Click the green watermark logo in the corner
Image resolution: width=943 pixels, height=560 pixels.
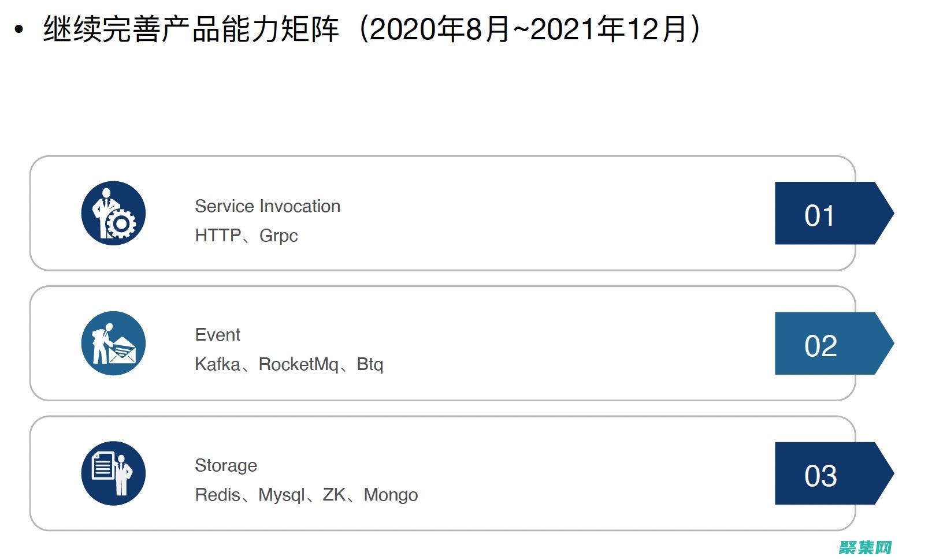pyautogui.click(x=865, y=547)
